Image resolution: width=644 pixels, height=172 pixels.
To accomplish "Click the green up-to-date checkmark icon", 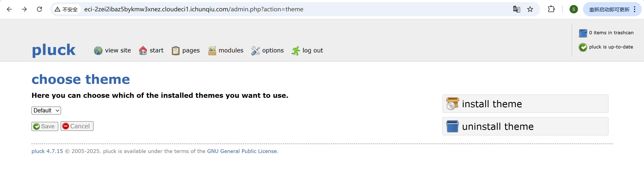I will click(583, 47).
